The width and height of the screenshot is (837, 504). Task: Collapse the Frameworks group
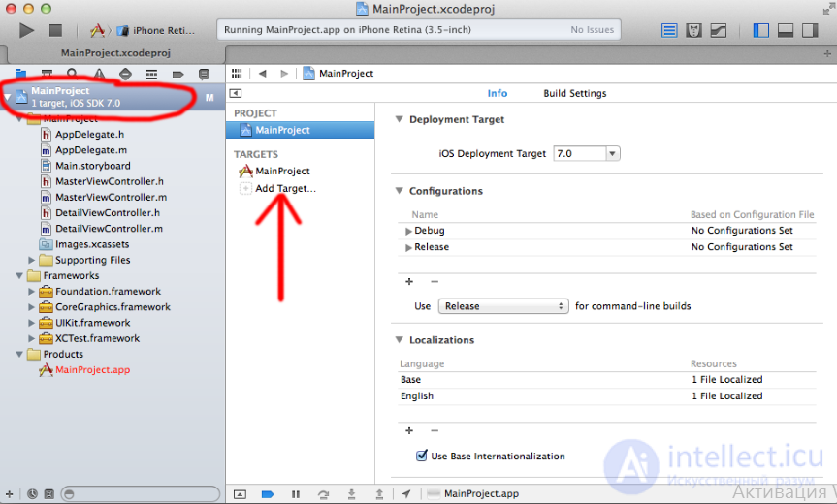click(x=19, y=275)
